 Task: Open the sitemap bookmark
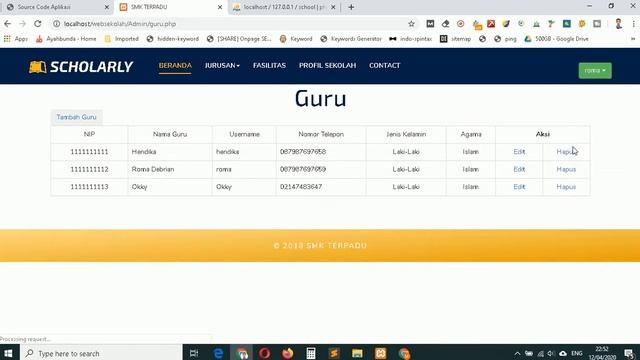456,39
